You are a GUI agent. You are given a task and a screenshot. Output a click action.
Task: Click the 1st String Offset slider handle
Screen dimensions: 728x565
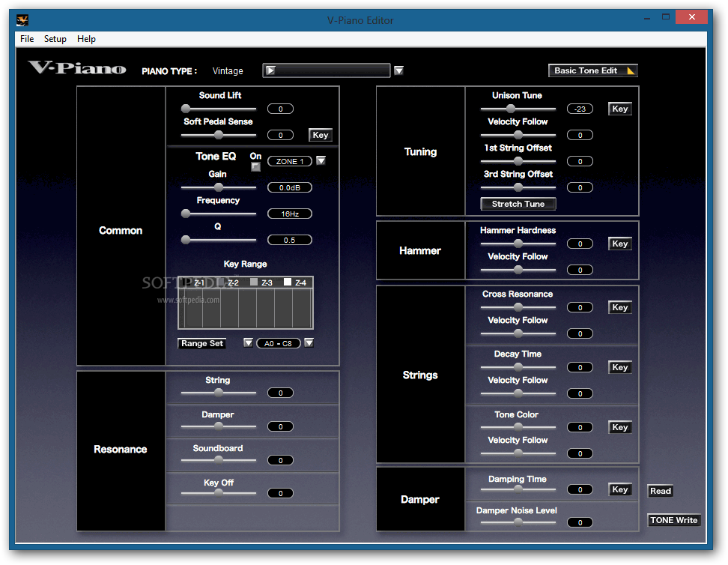pos(518,161)
